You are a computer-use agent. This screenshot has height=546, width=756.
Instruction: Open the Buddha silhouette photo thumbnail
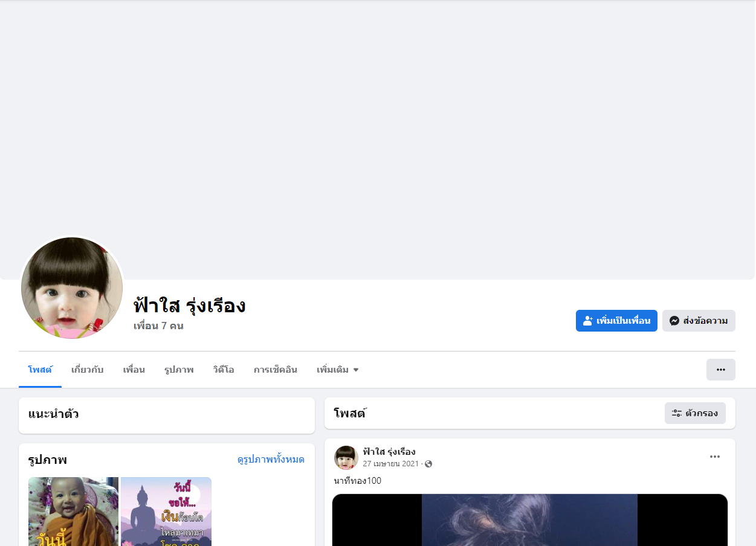(x=166, y=512)
